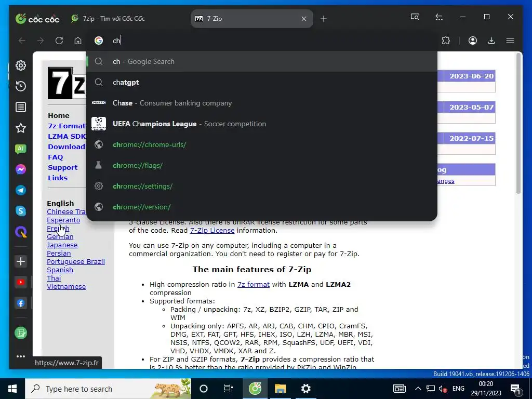Reload the current page
This screenshot has width=532, height=399.
pos(59,41)
